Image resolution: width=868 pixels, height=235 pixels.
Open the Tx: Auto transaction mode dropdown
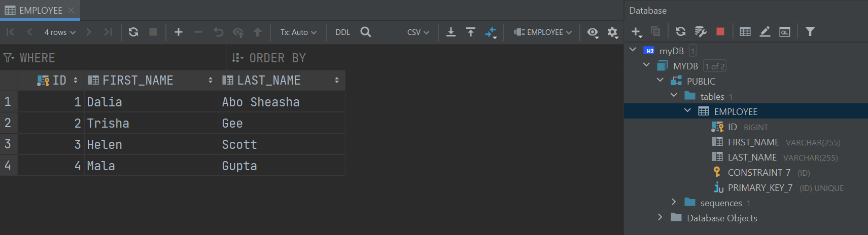(298, 32)
